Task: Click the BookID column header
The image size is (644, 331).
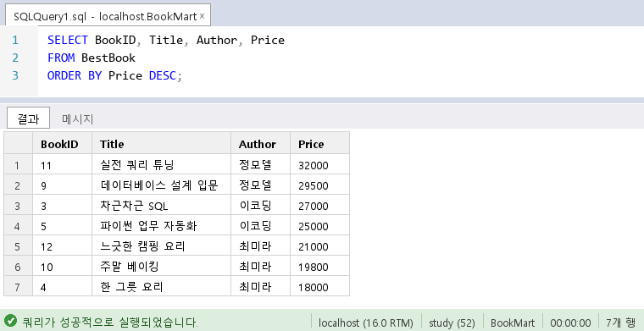Action: click(x=63, y=143)
